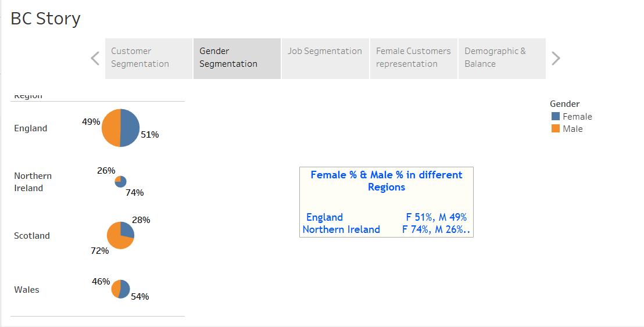Go to next story point arrow
This screenshot has width=644, height=327.
coord(556,58)
